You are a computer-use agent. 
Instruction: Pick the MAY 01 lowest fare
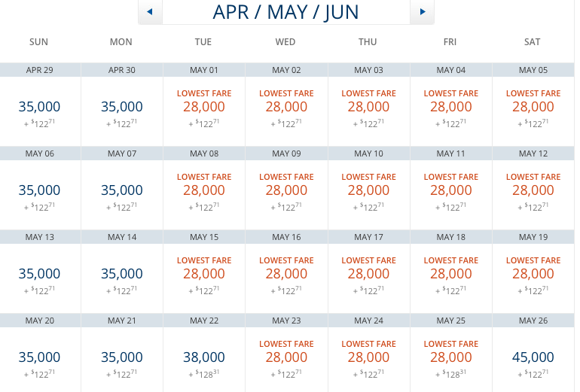click(x=203, y=107)
